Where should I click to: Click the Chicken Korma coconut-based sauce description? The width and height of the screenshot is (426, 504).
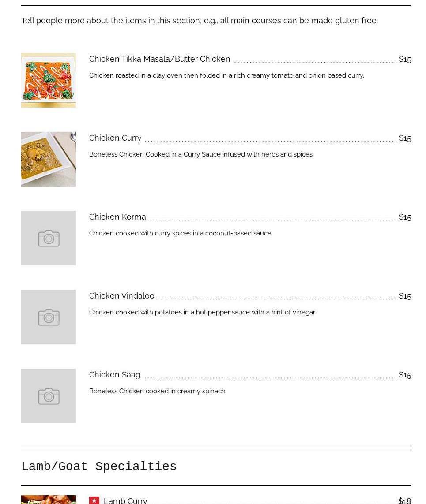(180, 233)
